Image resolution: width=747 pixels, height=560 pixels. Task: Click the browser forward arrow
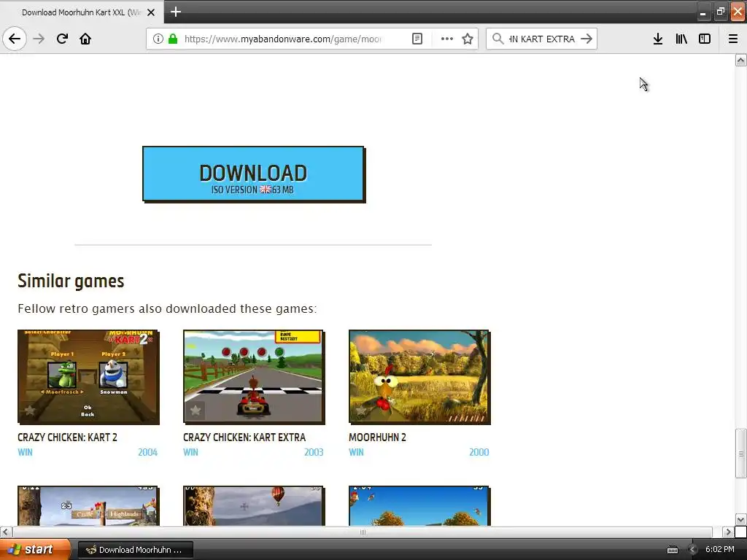pos(39,39)
